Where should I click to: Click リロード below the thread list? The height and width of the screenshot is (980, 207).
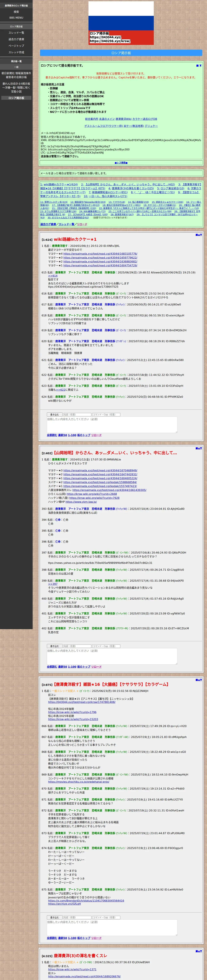(82, 224)
